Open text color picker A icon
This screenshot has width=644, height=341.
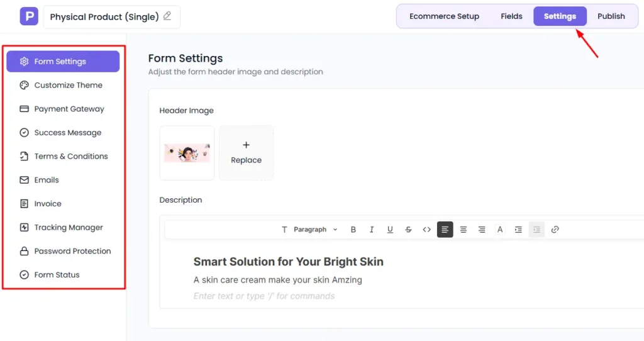[500, 230]
